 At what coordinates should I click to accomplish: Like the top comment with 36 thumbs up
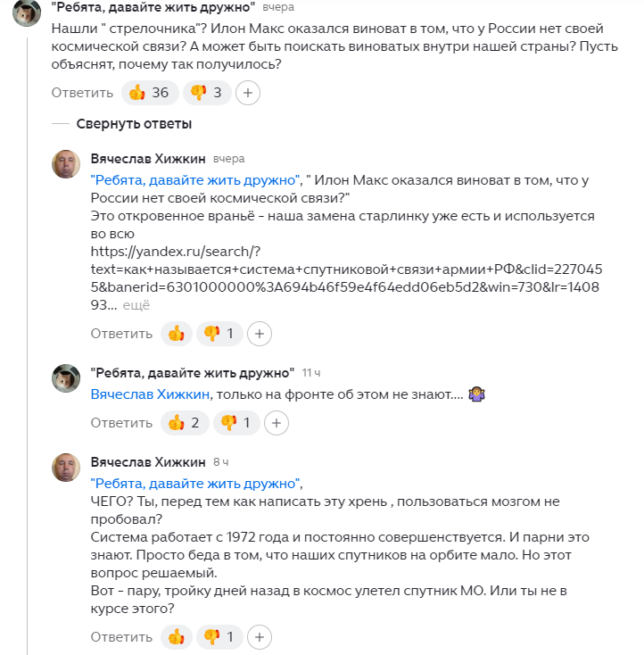coord(150,93)
